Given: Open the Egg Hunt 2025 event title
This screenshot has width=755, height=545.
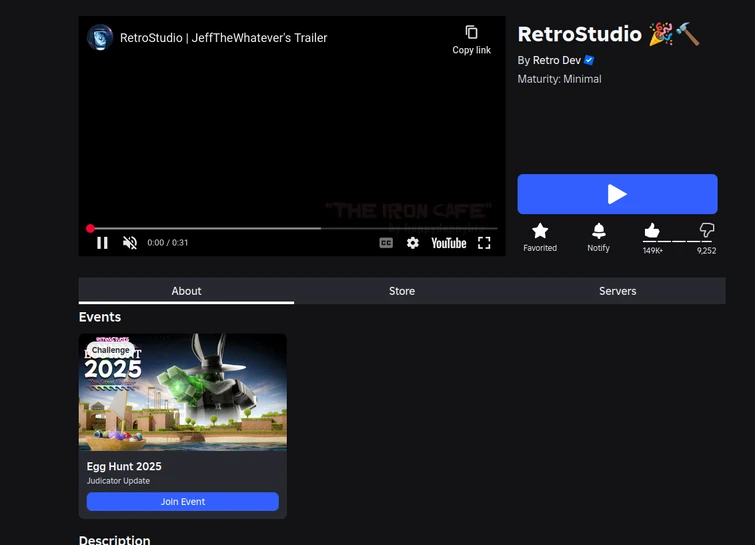Looking at the screenshot, I should 124,467.
